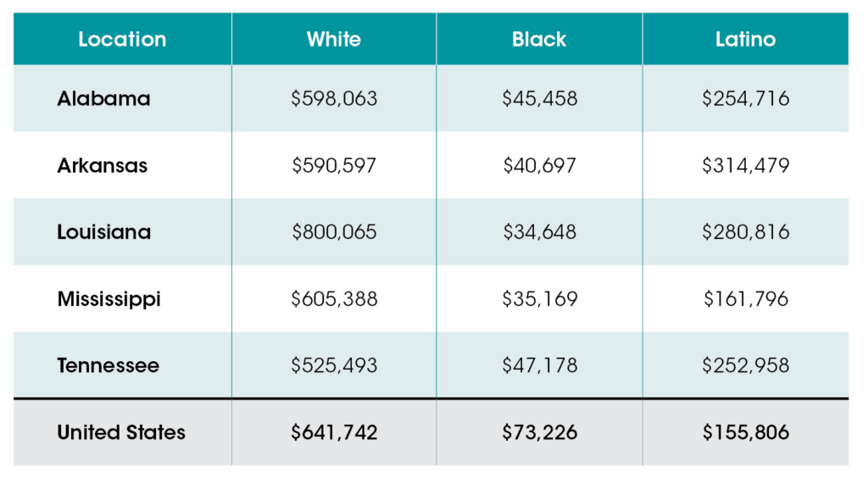Click Louisiana's Black value $34,648
868x478 pixels.
point(539,232)
